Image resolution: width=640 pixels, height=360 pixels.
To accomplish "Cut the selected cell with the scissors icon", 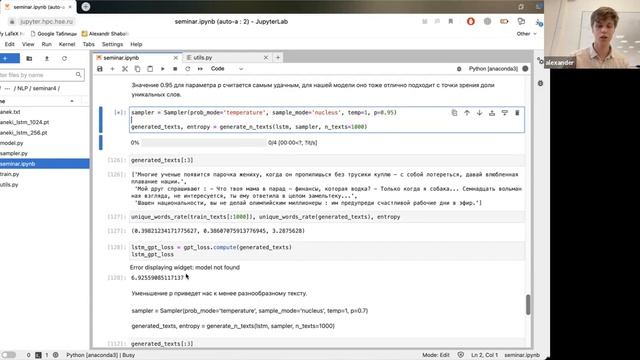I will pyautogui.click(x=125, y=69).
